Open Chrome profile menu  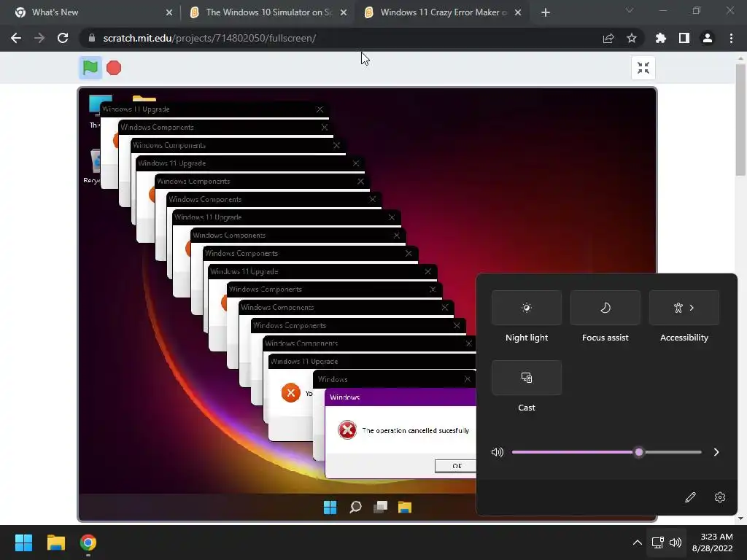click(x=708, y=38)
